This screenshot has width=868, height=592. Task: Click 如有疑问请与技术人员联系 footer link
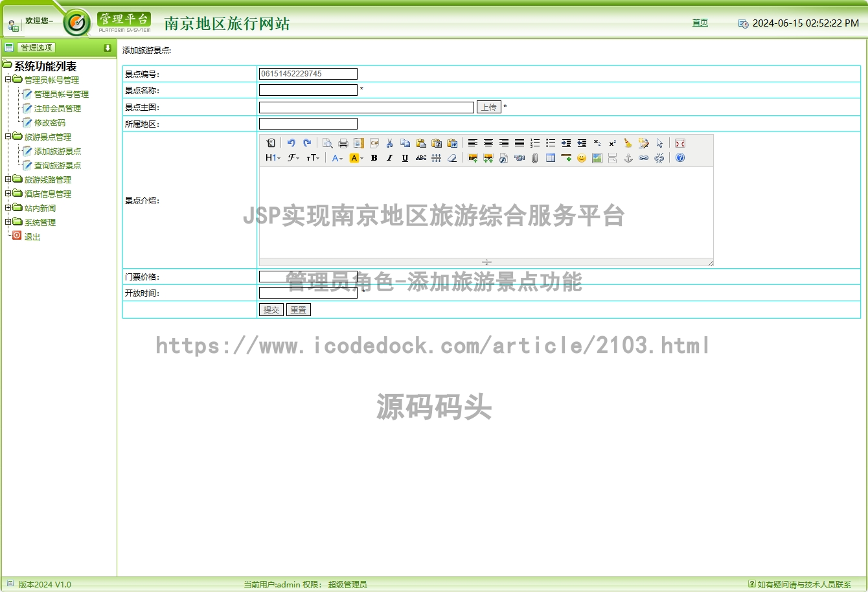coord(805,584)
